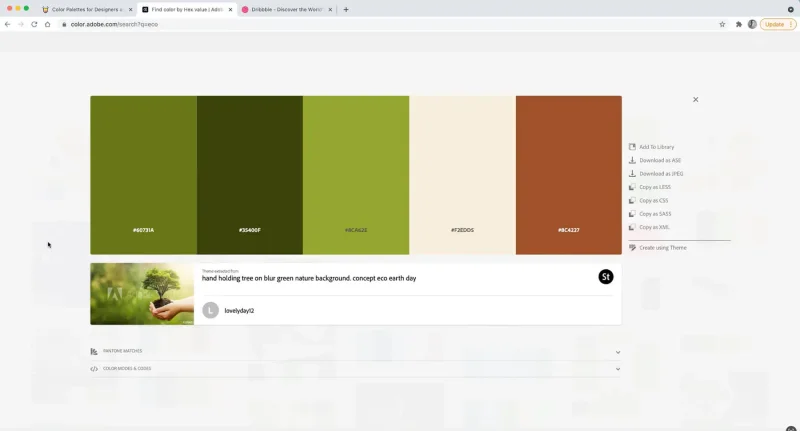Viewport: 800px width, 431px height.
Task: Expand the Color Modes & Codes section
Action: click(x=356, y=368)
